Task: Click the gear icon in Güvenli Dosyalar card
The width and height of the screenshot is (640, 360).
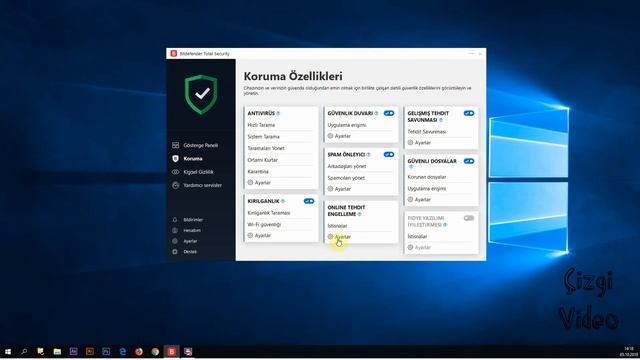Action: click(x=410, y=200)
